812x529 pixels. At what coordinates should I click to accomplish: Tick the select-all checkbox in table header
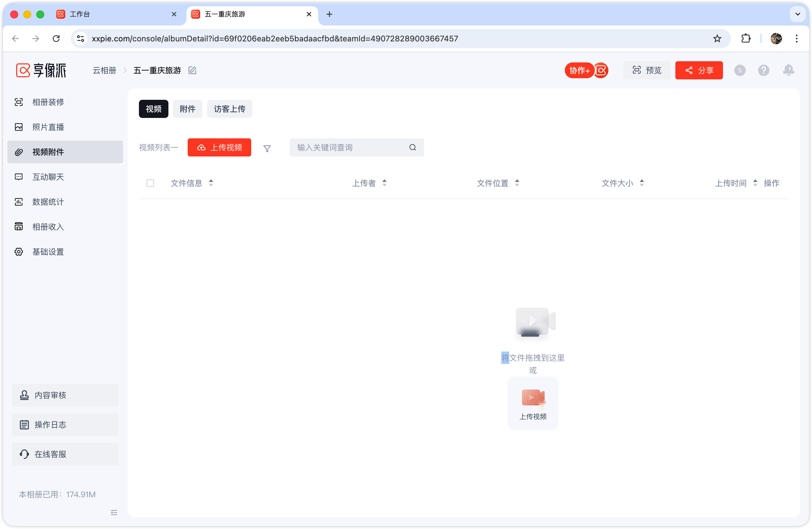[x=150, y=183]
